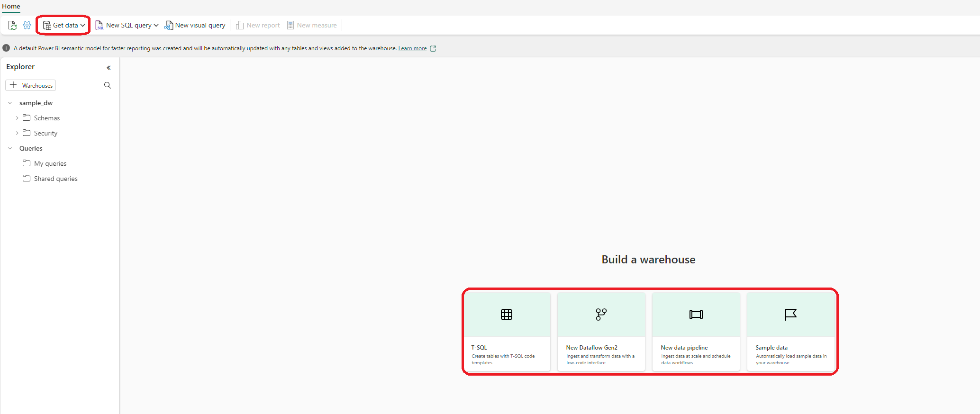Click the Explorer search magnifier icon
Viewport: 980px width, 414px height.
(108, 85)
